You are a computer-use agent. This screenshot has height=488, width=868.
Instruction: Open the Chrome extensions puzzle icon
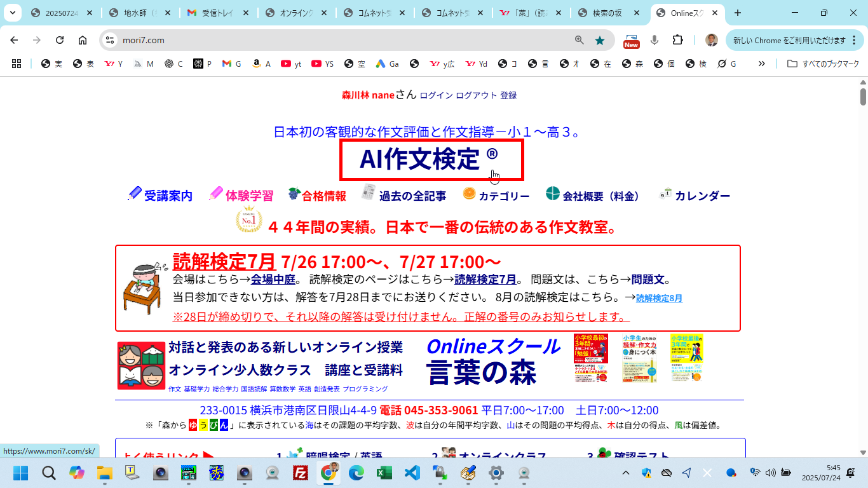pos(677,40)
